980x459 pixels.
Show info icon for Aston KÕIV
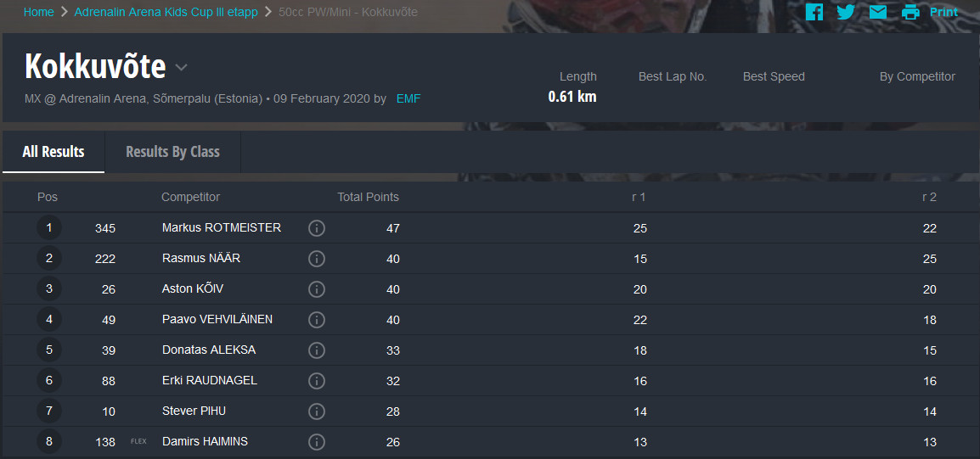click(x=317, y=289)
